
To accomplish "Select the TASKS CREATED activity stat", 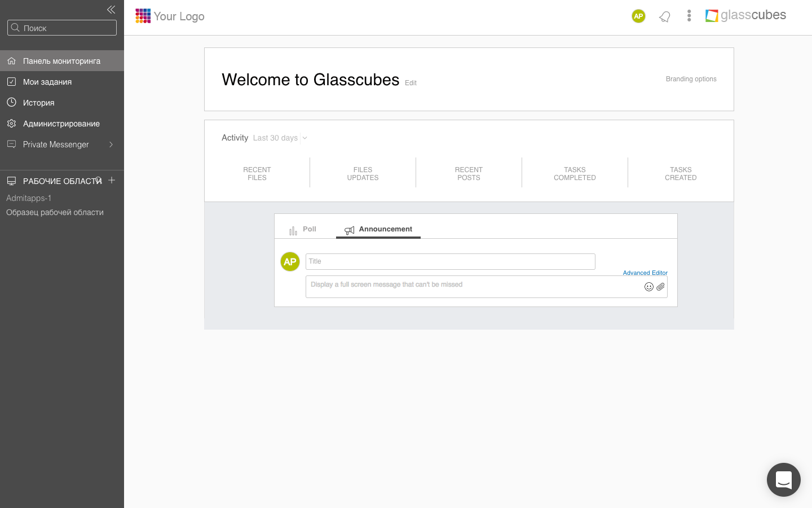I will [x=681, y=174].
